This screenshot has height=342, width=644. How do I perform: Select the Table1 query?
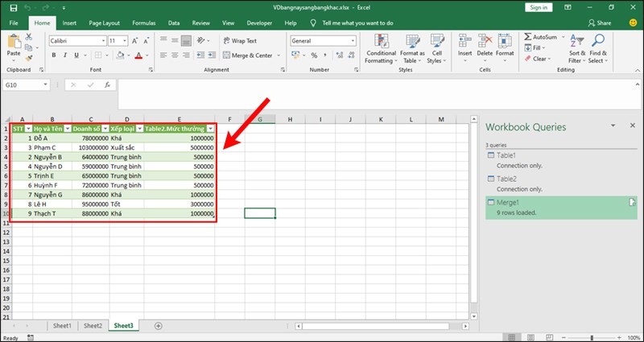coord(561,160)
